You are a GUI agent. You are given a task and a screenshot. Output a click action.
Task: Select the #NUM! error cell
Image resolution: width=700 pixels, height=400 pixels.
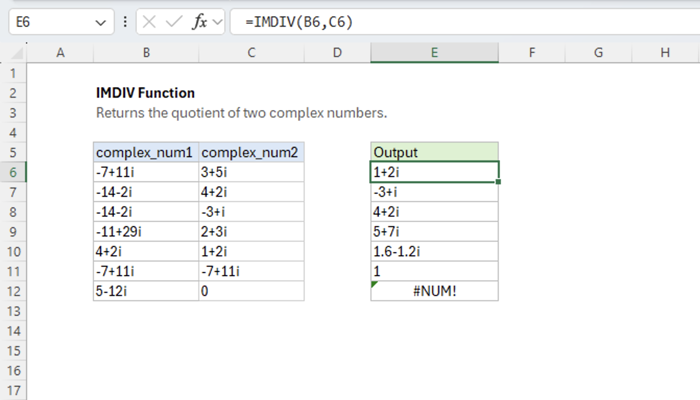tap(434, 292)
